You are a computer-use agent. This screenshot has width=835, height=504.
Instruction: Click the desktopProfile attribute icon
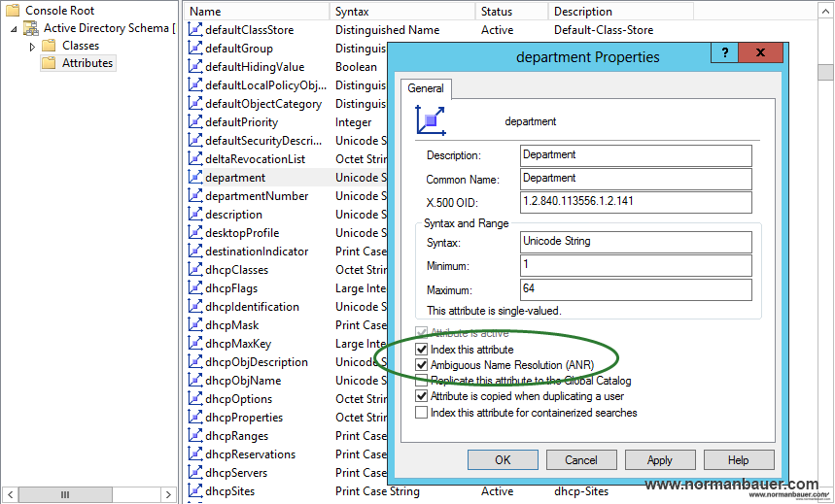pyautogui.click(x=195, y=232)
